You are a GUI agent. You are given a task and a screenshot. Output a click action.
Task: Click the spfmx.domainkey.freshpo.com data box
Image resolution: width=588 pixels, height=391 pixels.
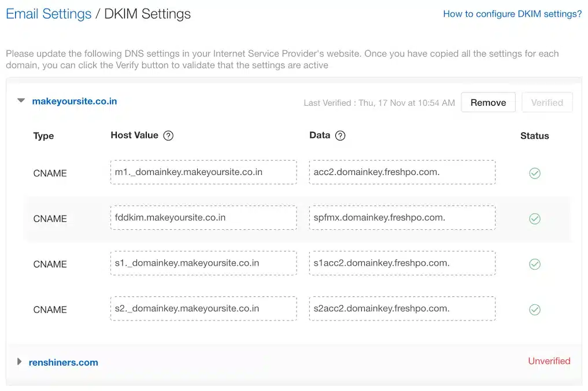[402, 218]
